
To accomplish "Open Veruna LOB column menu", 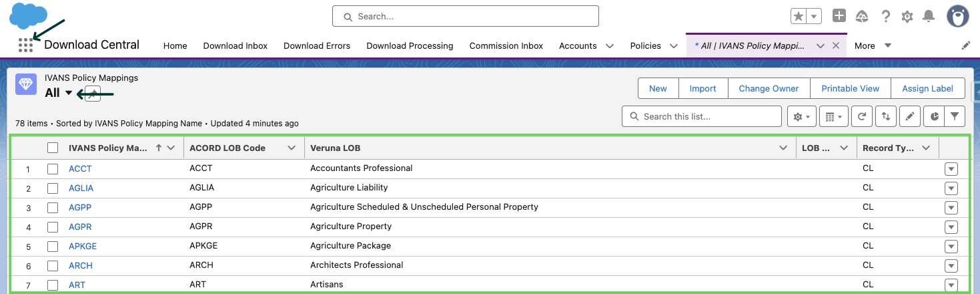I will 783,148.
